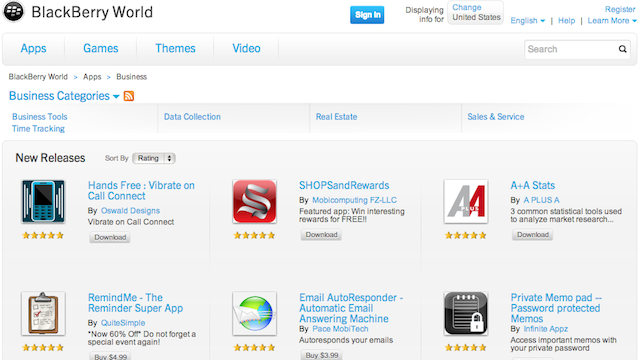Open the Sort By Rating dropdown
640x360 pixels.
click(x=154, y=158)
